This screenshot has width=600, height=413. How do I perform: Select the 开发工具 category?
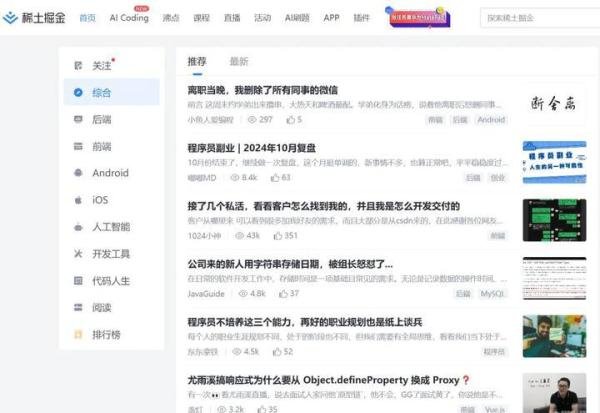click(x=112, y=254)
